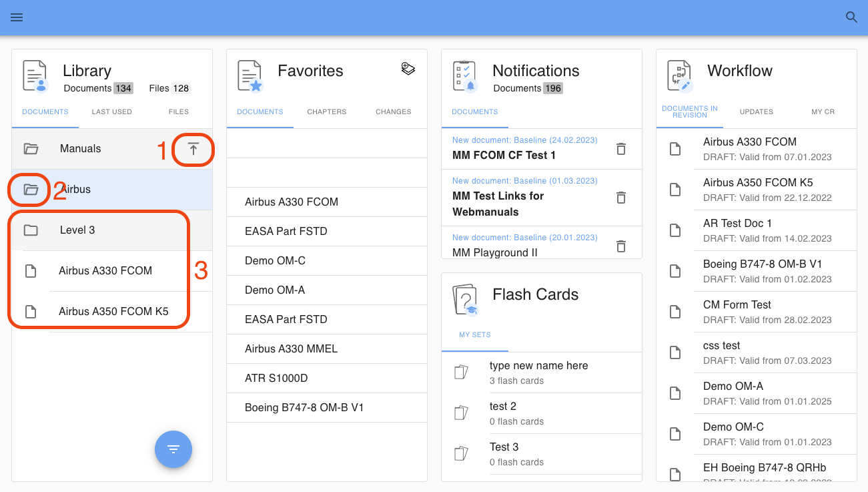868x492 pixels.
Task: Click the upload arrow beside Manuals
Action: tap(193, 150)
